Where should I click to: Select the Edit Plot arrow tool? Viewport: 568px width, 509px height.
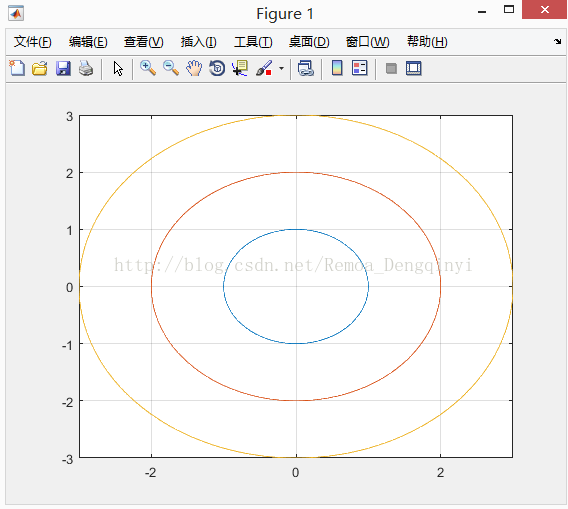click(118, 68)
